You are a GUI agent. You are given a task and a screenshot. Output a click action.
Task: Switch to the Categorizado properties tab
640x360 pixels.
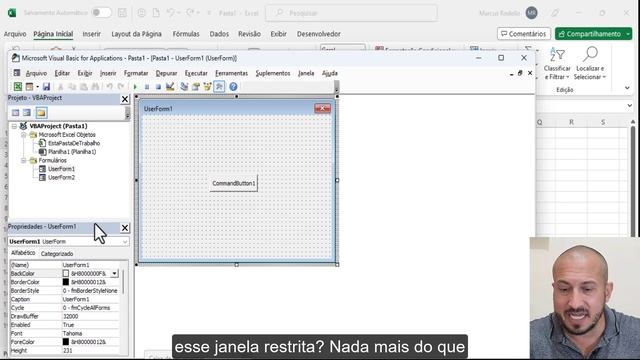tap(57, 253)
